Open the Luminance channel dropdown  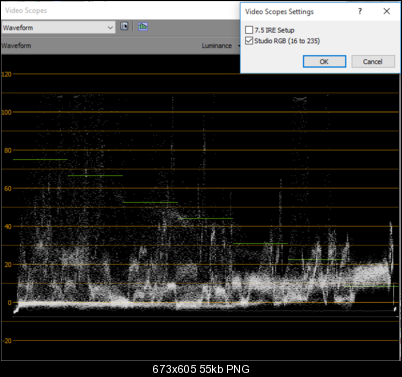click(220, 46)
